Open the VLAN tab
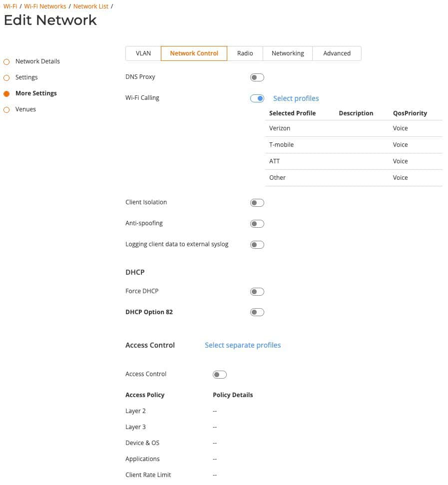 [x=143, y=53]
